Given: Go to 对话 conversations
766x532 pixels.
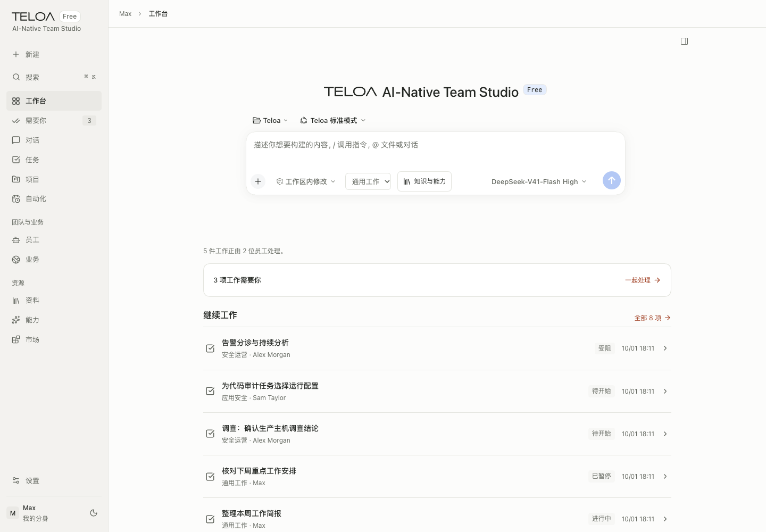Looking at the screenshot, I should 54,140.
